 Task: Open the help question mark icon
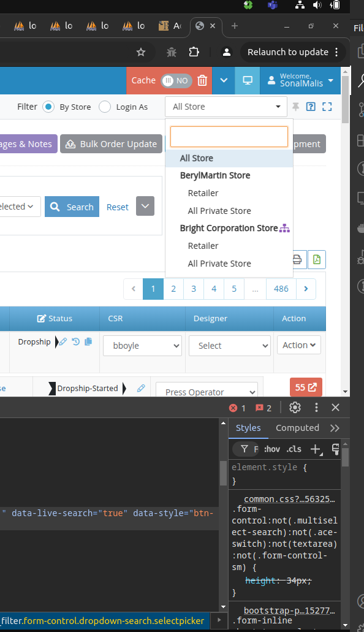(311, 107)
